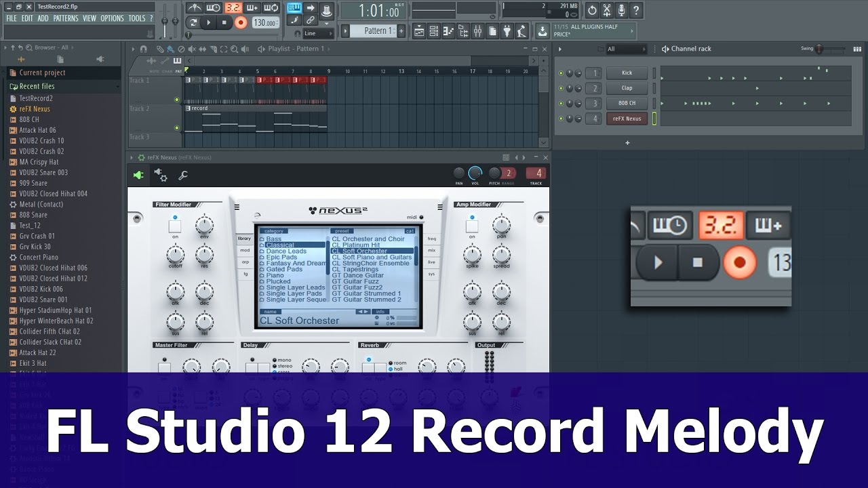The image size is (868, 488).
Task: Click the Clap channel button
Action: point(627,88)
